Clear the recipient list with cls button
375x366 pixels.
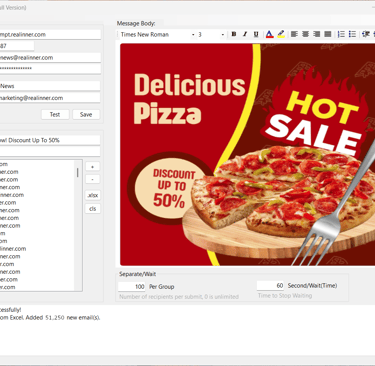click(x=93, y=209)
